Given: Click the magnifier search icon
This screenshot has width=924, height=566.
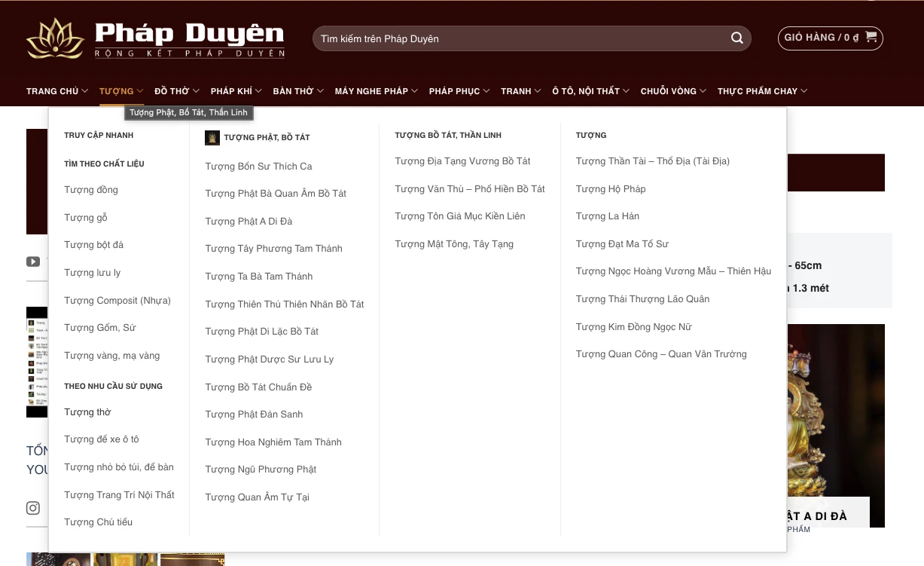Looking at the screenshot, I should 736,38.
